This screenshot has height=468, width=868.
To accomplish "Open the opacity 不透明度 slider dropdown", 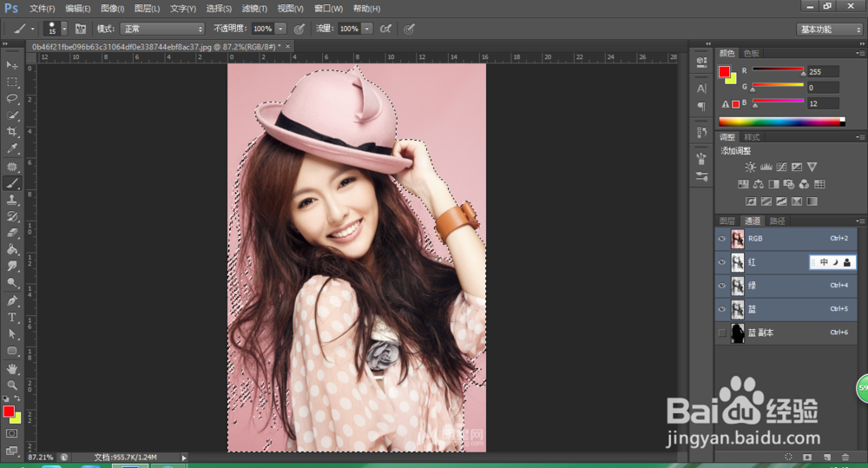I will (280, 29).
